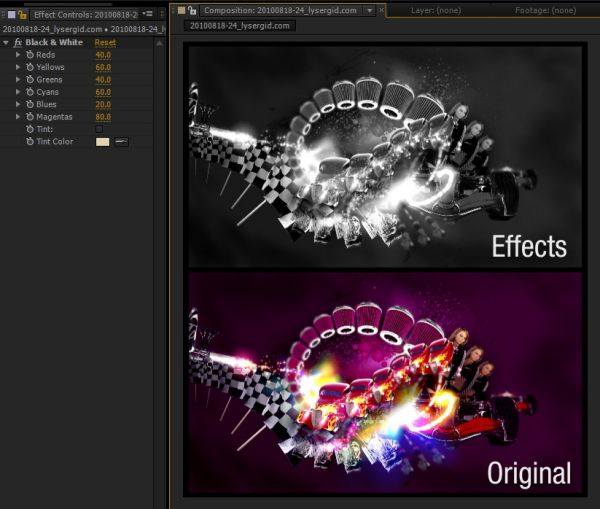Enable the Tint checkbox

click(99, 129)
